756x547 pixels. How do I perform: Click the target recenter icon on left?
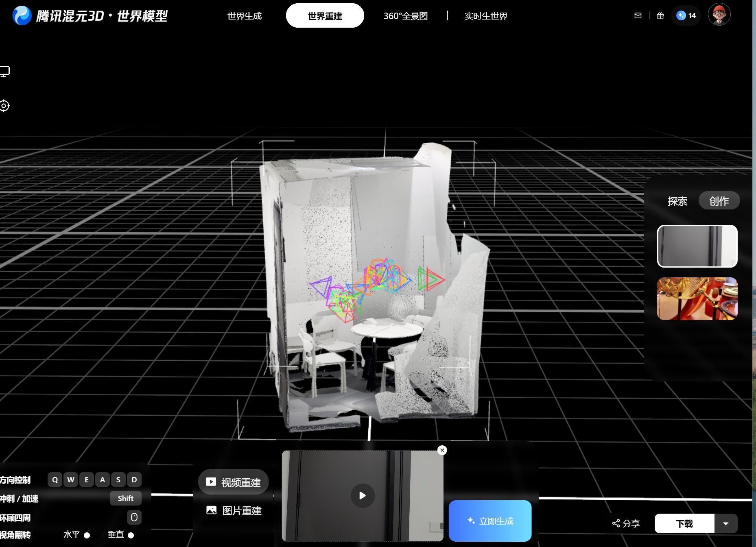(4, 106)
